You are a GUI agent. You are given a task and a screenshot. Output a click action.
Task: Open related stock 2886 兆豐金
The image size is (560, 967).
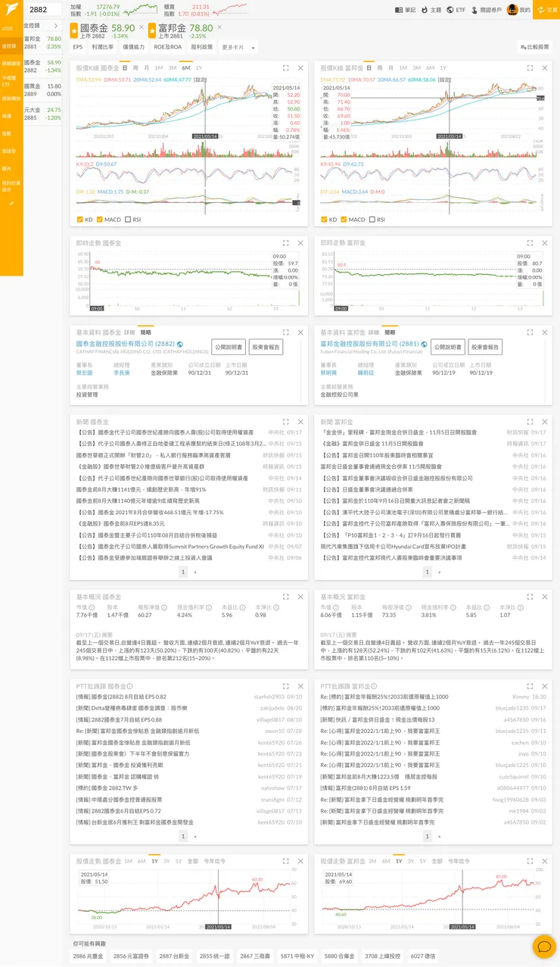pyautogui.click(x=89, y=956)
